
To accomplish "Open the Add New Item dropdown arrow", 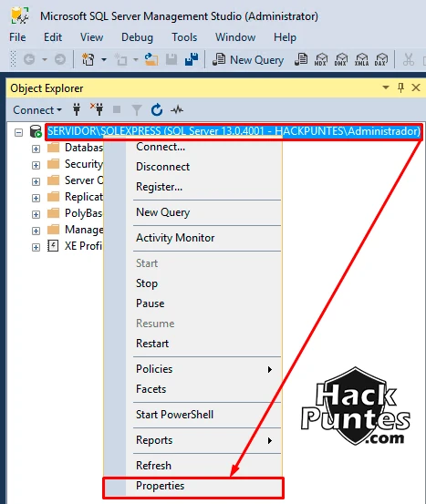I will click(x=135, y=60).
